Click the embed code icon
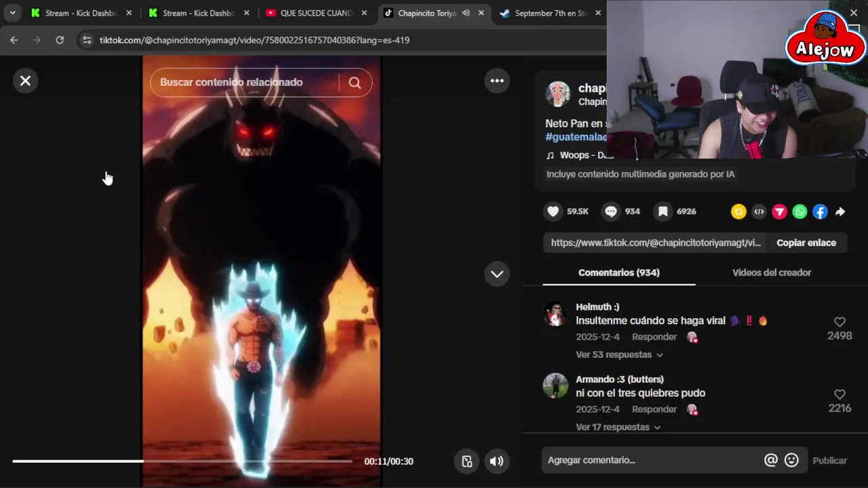This screenshot has width=868, height=488. (759, 211)
